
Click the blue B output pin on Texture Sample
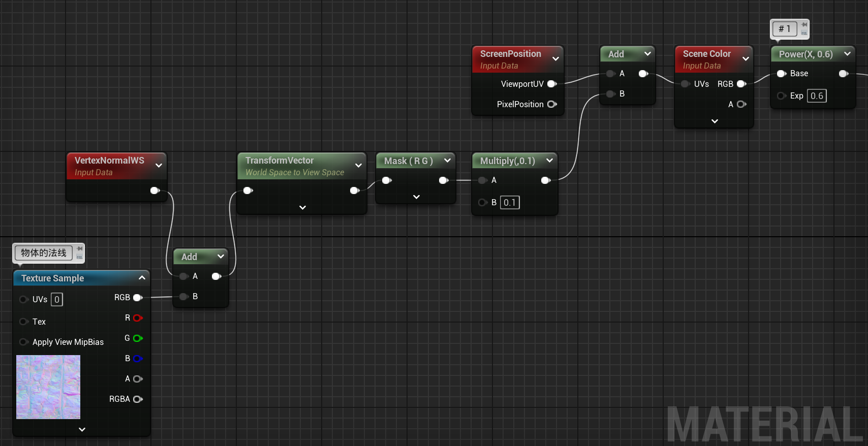(x=137, y=359)
